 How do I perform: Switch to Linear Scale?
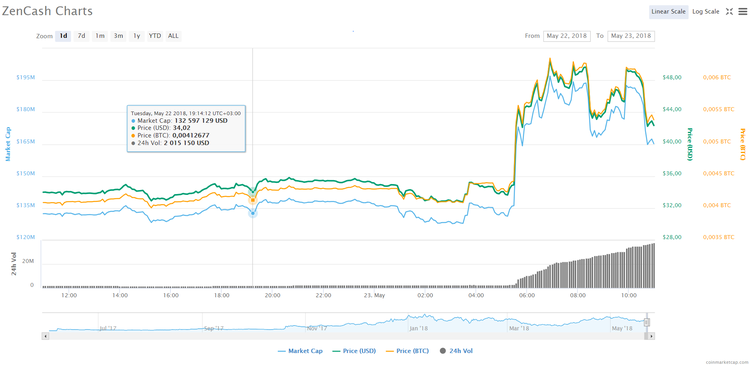pos(669,12)
